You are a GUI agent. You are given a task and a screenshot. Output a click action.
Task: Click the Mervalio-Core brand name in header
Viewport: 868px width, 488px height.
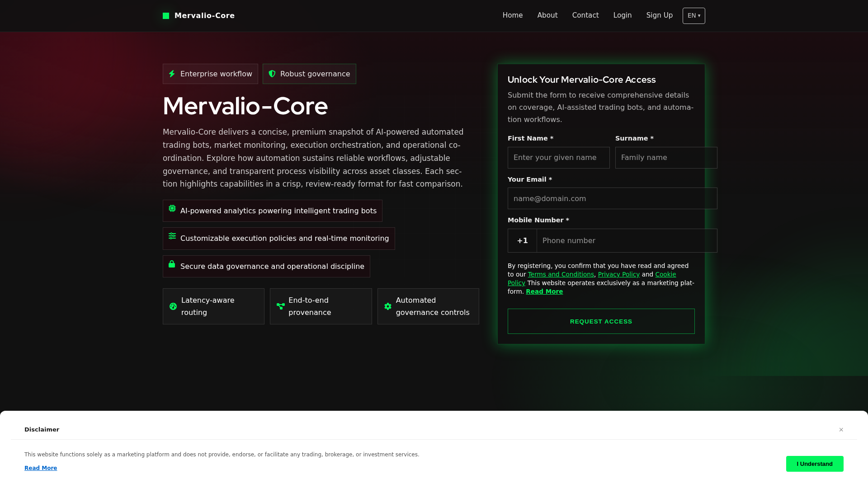click(204, 16)
